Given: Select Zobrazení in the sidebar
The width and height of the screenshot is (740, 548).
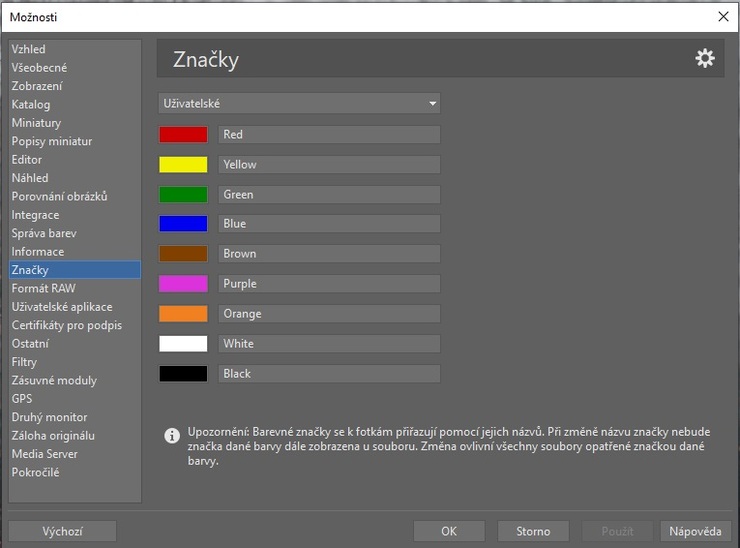Looking at the screenshot, I should (x=75, y=86).
